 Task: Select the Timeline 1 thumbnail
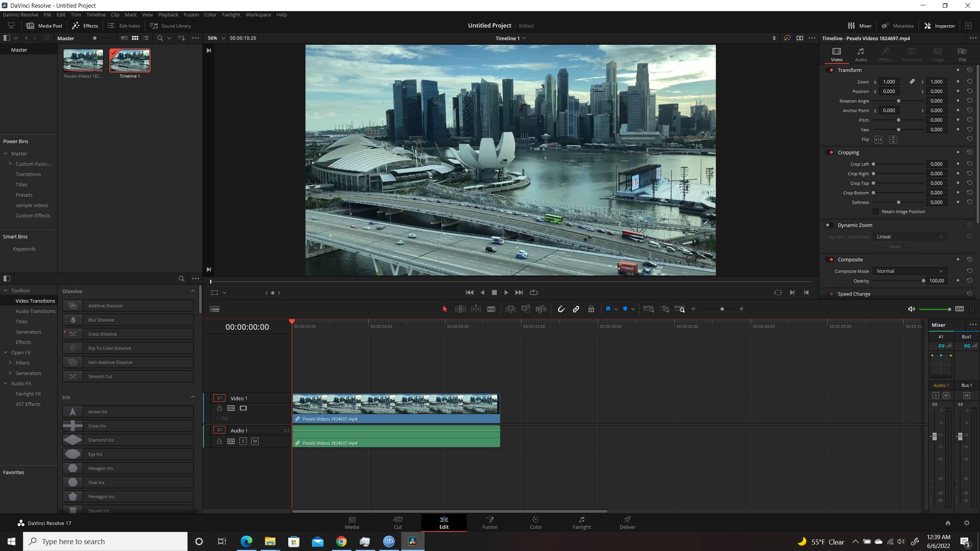pos(130,60)
